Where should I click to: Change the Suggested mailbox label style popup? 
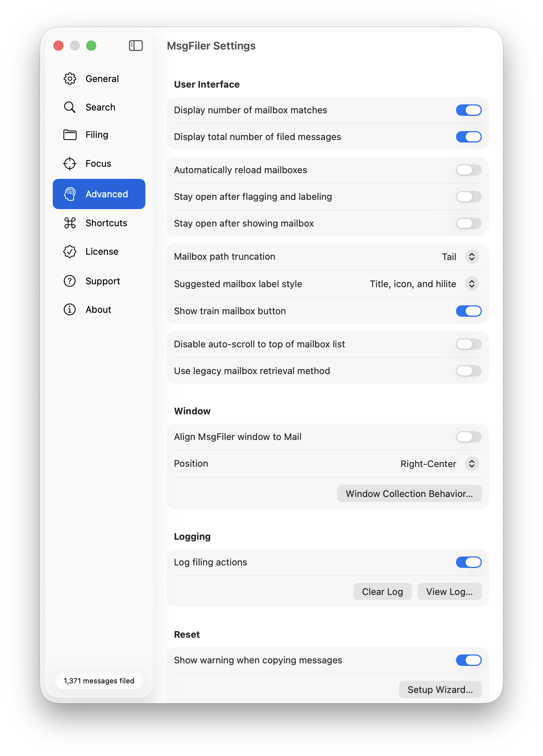point(471,284)
